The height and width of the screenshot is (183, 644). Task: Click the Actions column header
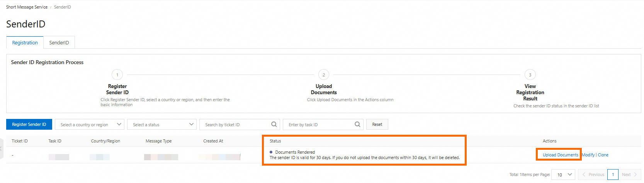coord(549,141)
